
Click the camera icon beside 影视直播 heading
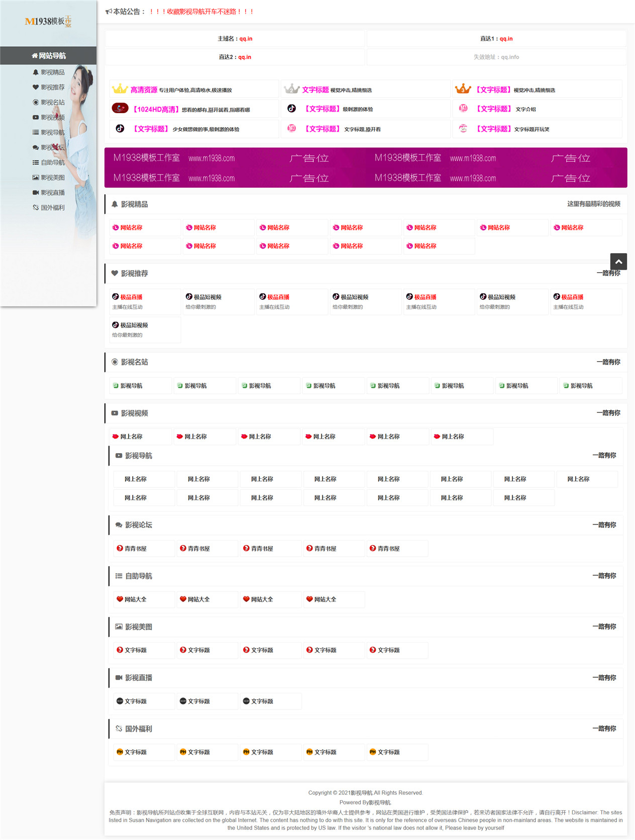coord(119,678)
